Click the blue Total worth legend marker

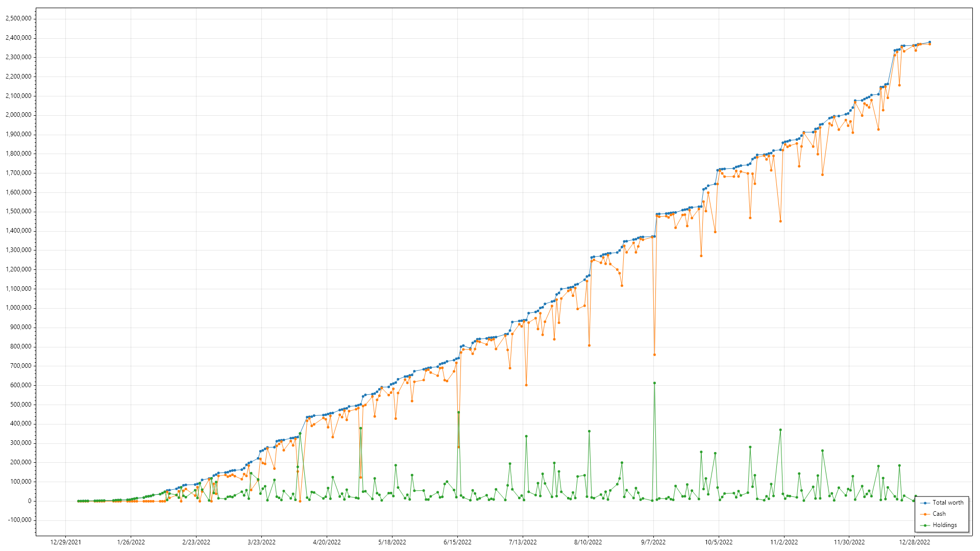[925, 503]
